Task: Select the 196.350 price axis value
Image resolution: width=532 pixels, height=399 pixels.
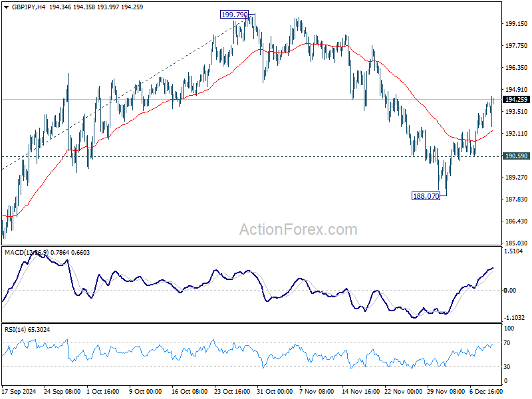Action: tap(517, 68)
